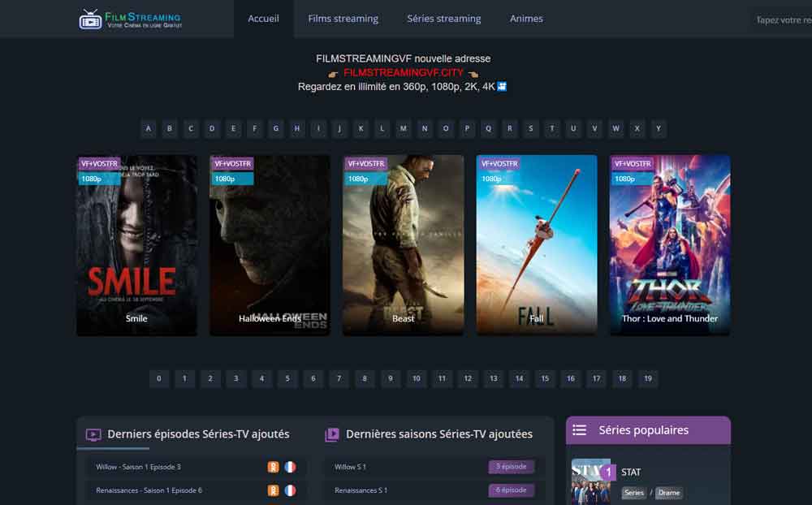The height and width of the screenshot is (505, 812).
Task: Open the Halloween Ends poster
Action: coord(270,245)
